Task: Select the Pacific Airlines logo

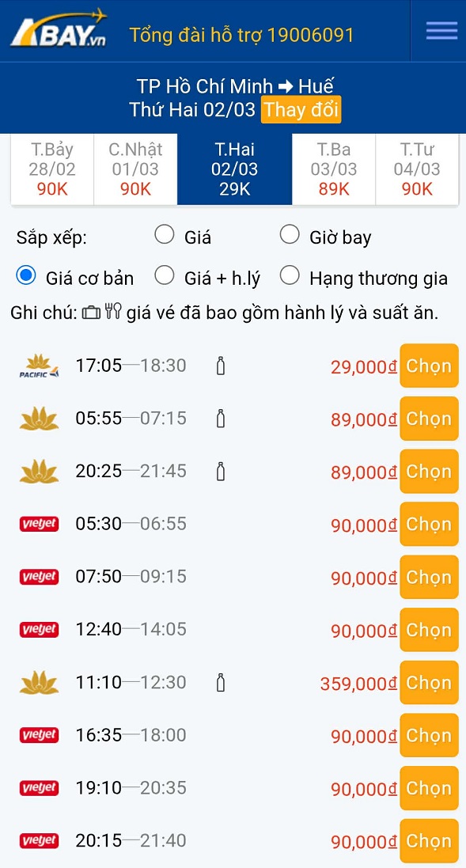Action: click(x=38, y=366)
